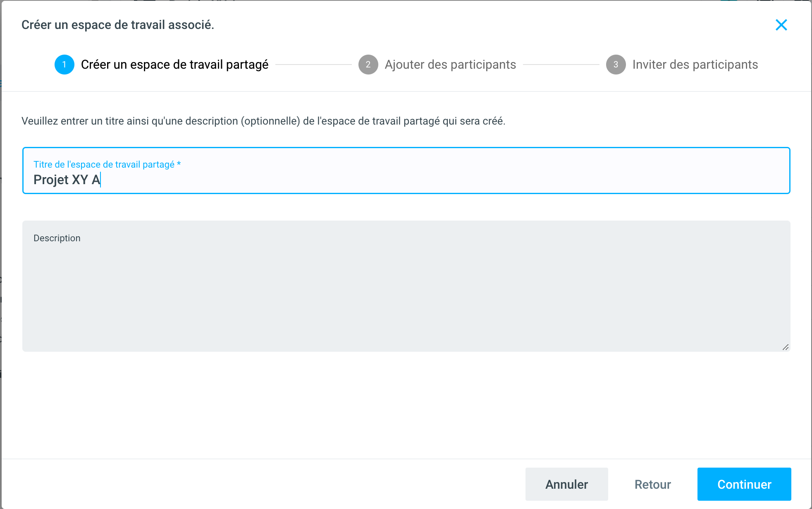Viewport: 812px width, 509px height.
Task: Click the step 1 numbered circle
Action: point(64,65)
